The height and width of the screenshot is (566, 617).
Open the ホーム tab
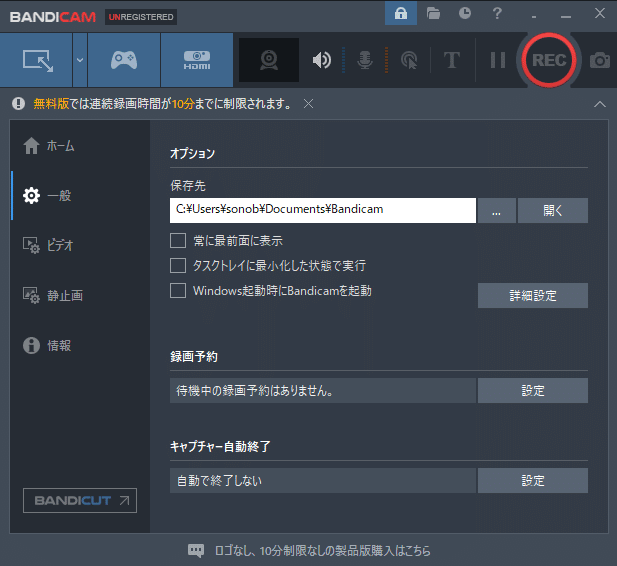tap(80, 146)
